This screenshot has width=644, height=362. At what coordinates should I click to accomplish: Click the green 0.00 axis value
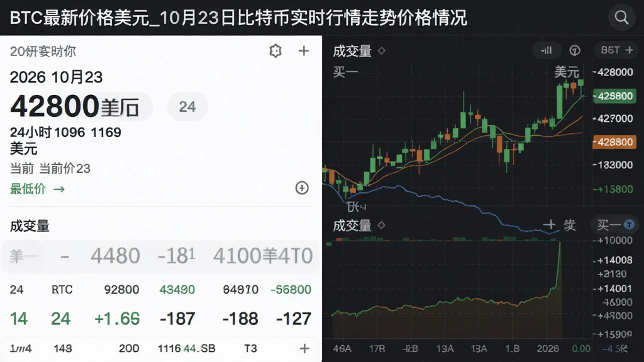(x=581, y=349)
